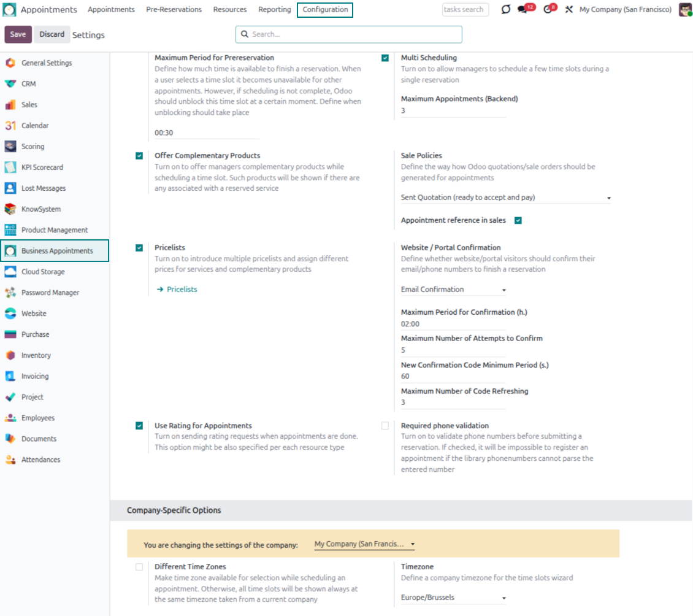Toggle the Different Time Zones checkbox
Screen dimensions: 693x616
[139, 567]
